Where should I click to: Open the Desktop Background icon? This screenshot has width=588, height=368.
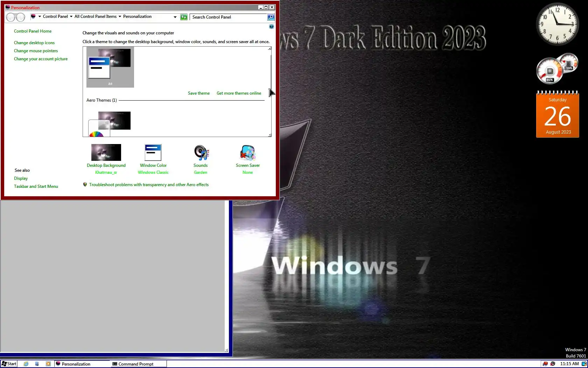(x=106, y=152)
